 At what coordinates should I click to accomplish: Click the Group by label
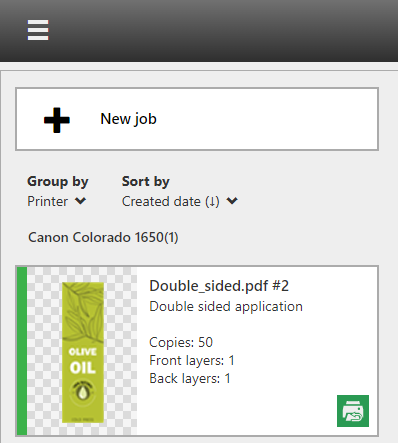(x=58, y=182)
